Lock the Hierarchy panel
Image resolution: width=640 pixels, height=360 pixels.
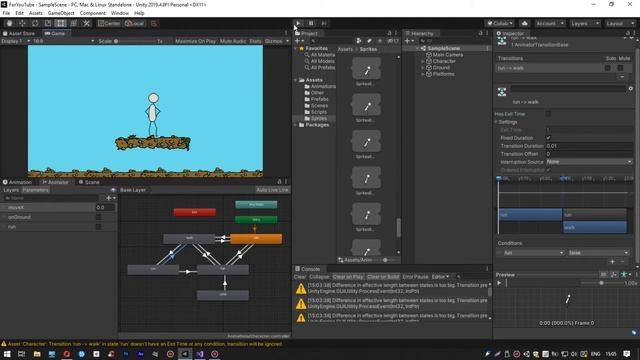(480, 33)
